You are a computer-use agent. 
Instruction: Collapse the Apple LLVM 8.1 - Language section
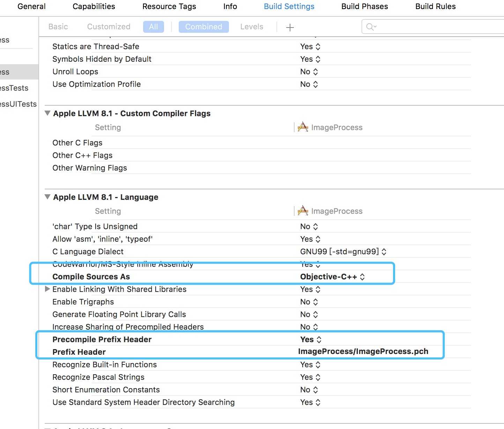[47, 197]
